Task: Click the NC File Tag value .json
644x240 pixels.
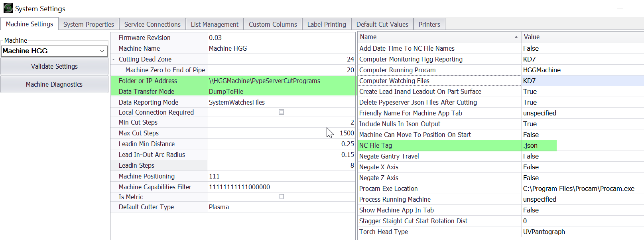Action: 530,145
